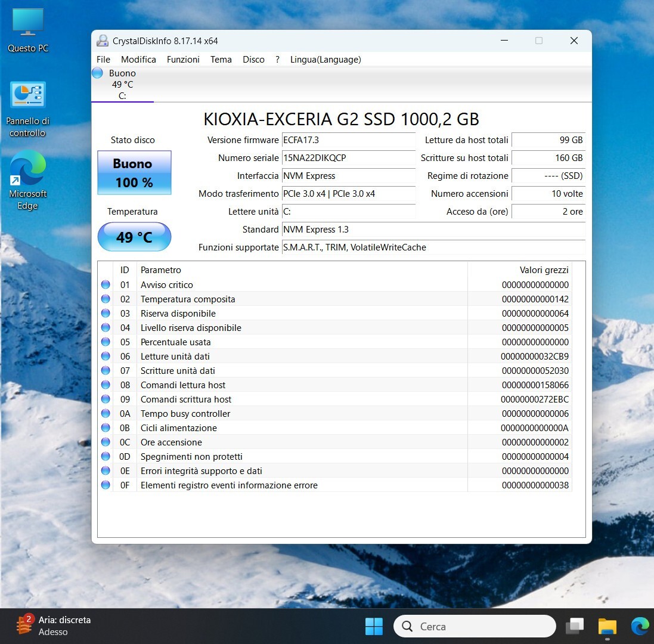Viewport: 654px width, 644px height.
Task: Click the Scritture su host totali value 160 GB
Action: click(548, 158)
